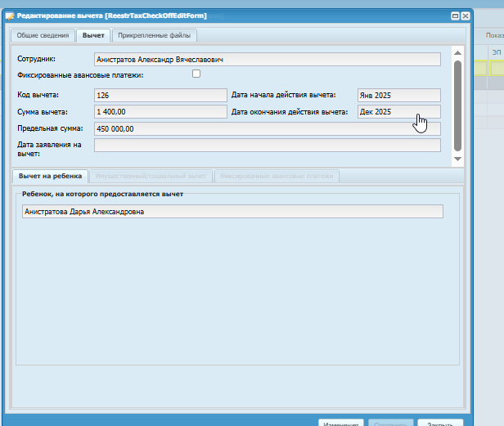The width and height of the screenshot is (504, 426).
Task: Click the Ребенок, на которого предоставляется вычет heading
Action: pyautogui.click(x=102, y=194)
